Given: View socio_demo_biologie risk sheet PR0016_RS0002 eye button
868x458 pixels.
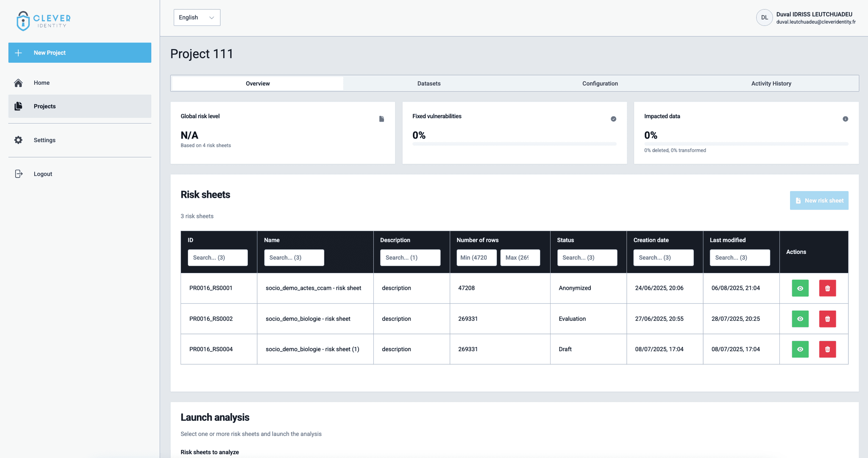Looking at the screenshot, I should point(800,319).
